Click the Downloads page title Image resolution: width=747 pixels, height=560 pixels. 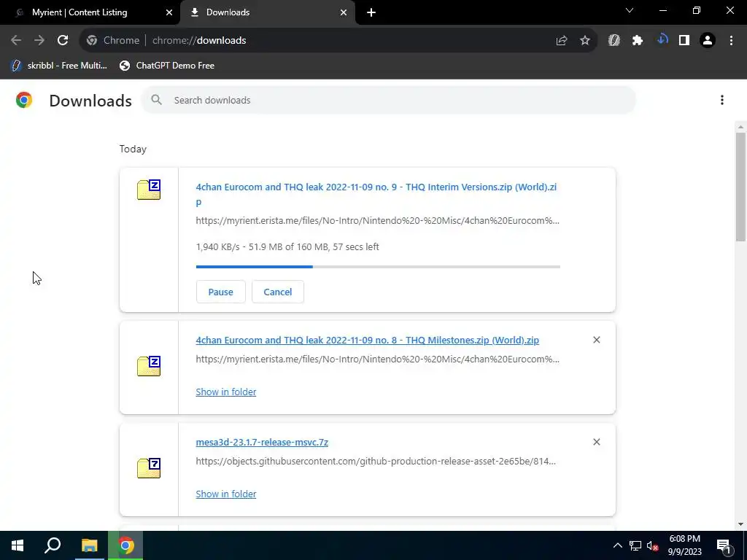[x=90, y=101]
